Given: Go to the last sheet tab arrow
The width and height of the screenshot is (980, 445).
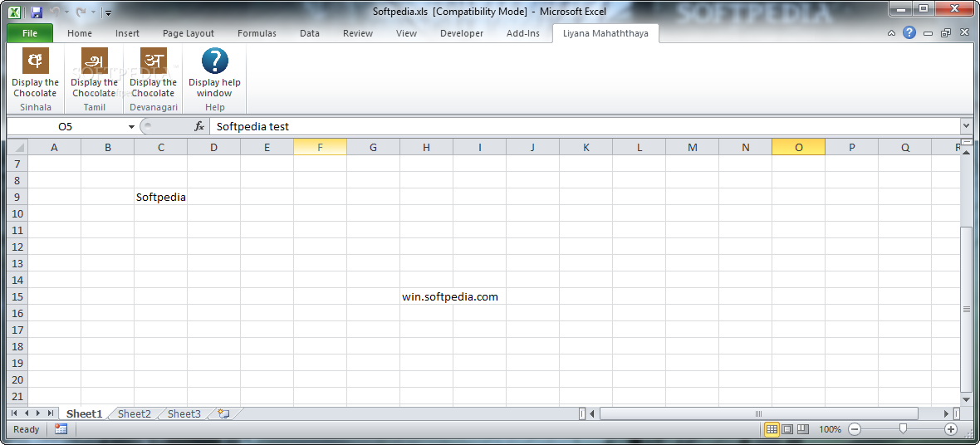Looking at the screenshot, I should [x=50, y=413].
